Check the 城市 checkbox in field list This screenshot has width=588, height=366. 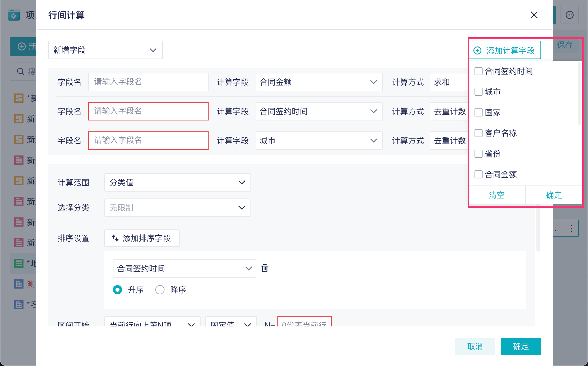(x=479, y=92)
